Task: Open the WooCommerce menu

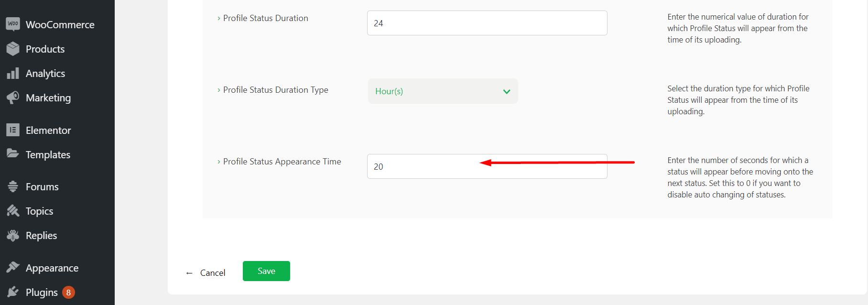Action: tap(60, 24)
